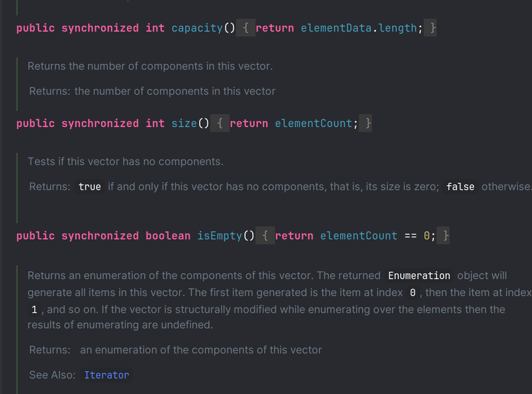The image size is (532, 394).
Task: Click closing fold brace after elementData.length
Action: [433, 28]
